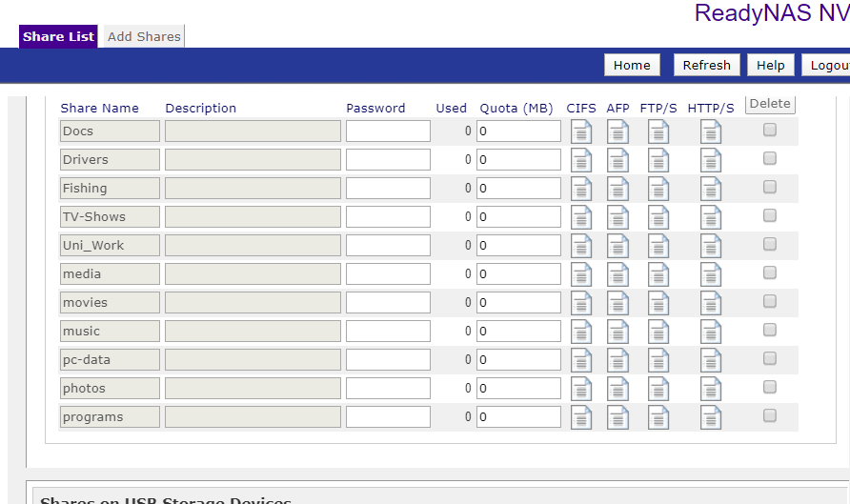Open FTP/S access settings for photos share
The image size is (850, 504).
click(x=658, y=389)
